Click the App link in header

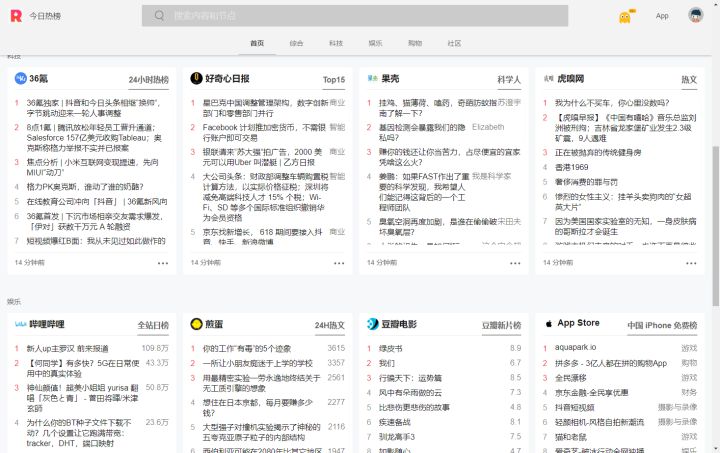tap(662, 16)
